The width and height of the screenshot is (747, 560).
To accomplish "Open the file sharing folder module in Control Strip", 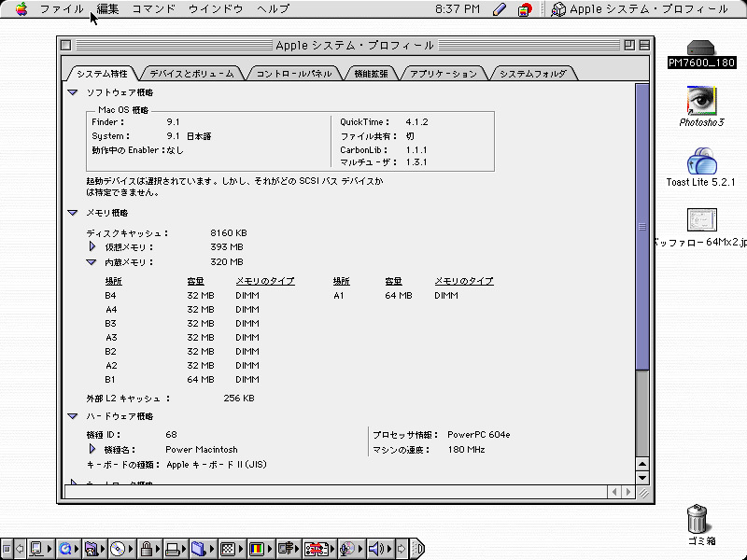I will click(95, 549).
